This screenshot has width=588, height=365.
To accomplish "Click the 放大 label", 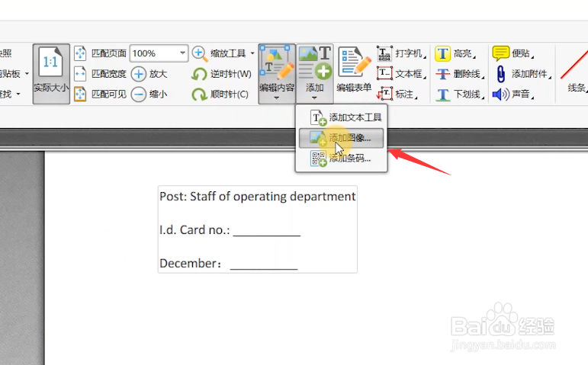I will [x=158, y=74].
